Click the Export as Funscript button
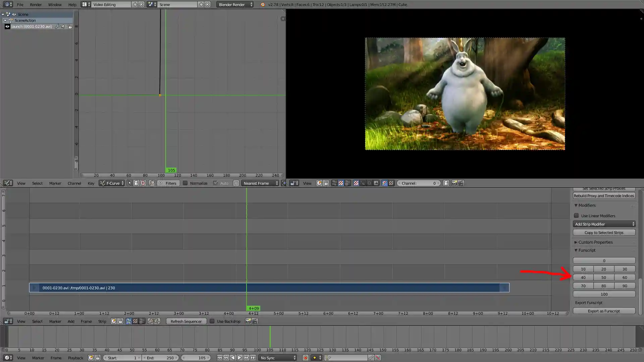The width and height of the screenshot is (644, 362). 604,311
